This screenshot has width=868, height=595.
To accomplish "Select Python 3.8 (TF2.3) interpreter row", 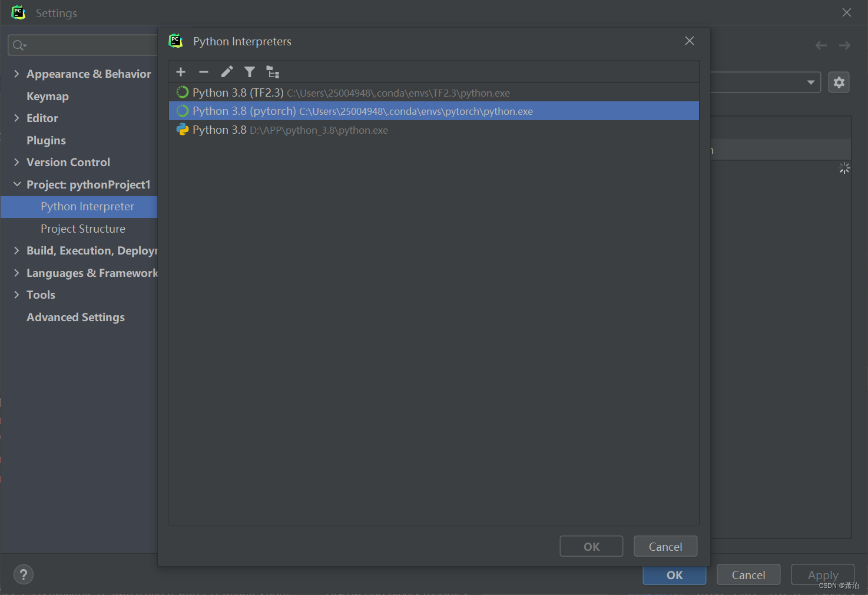I will pyautogui.click(x=434, y=92).
